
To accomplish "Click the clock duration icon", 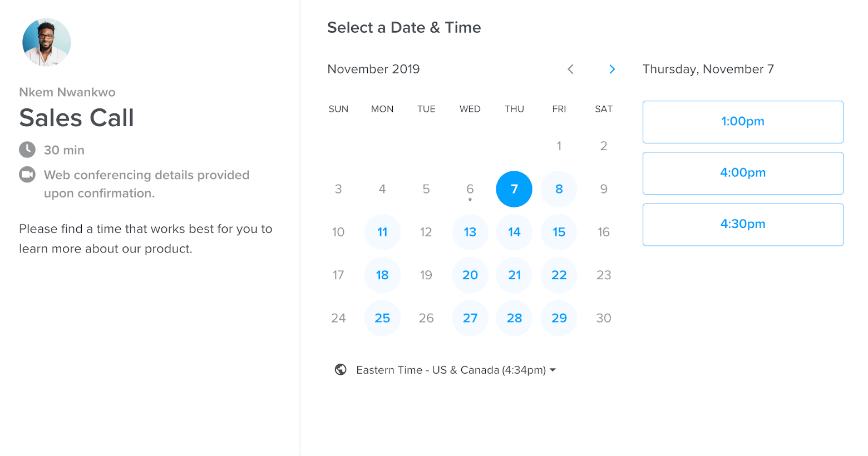I will (x=27, y=150).
